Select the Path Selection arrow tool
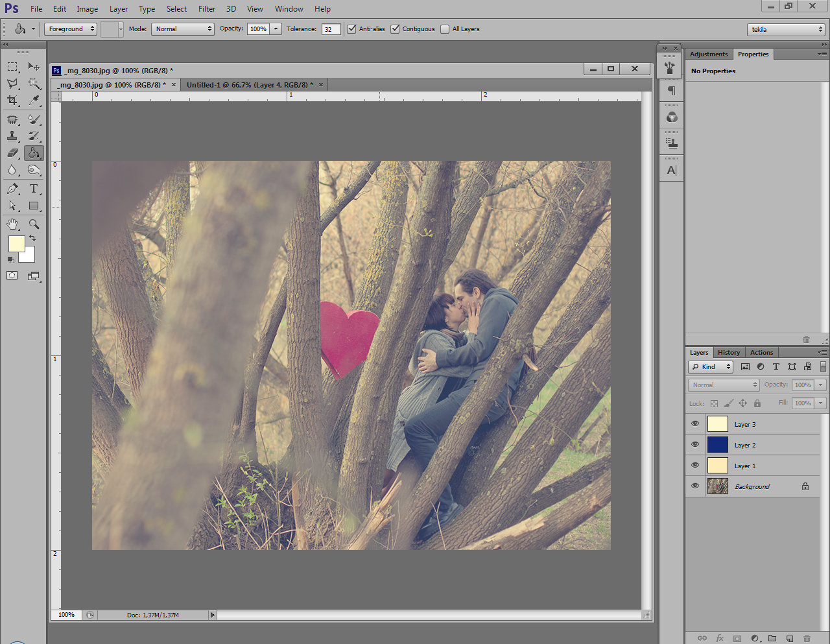 tap(12, 206)
